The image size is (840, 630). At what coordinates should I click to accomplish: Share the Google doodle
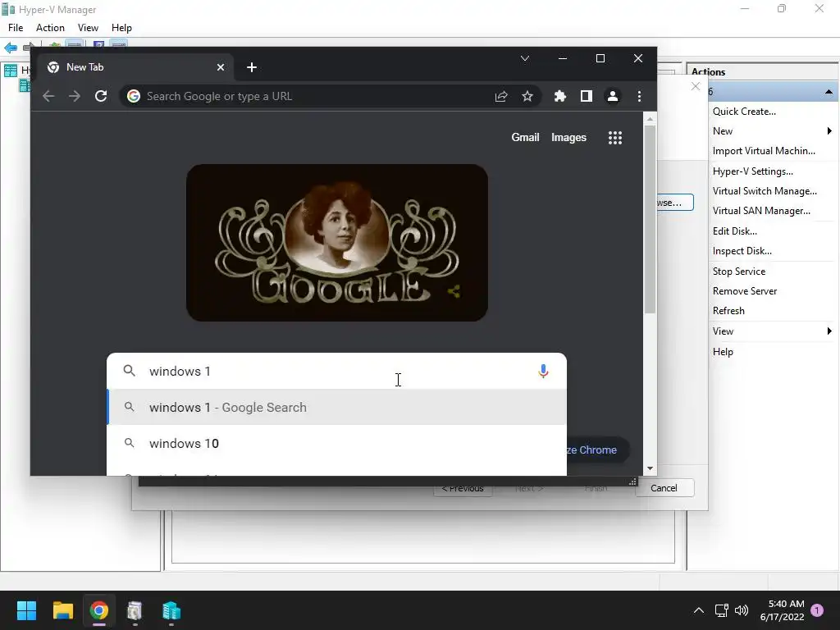pos(454,291)
